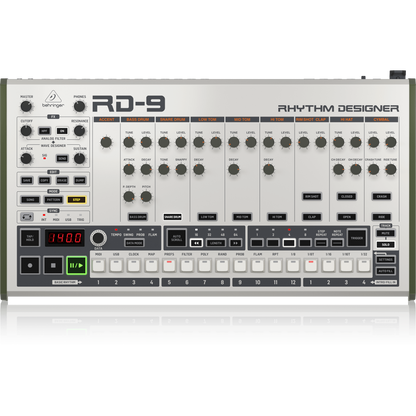This screenshot has width=416, height=416.
Task: Click the Step Repeat button
Action: (x=321, y=243)
